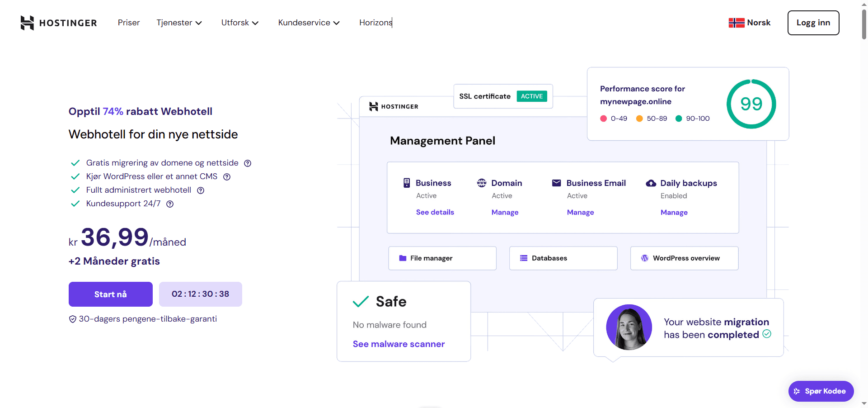
Task: Show info tooltip for Kjør WordPress
Action: pyautogui.click(x=227, y=177)
